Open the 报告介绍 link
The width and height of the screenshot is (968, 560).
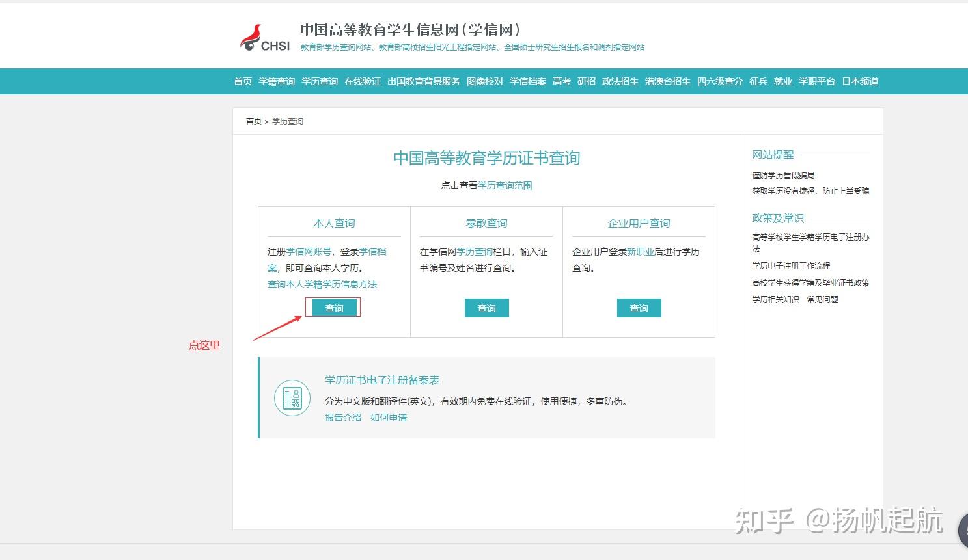click(343, 418)
